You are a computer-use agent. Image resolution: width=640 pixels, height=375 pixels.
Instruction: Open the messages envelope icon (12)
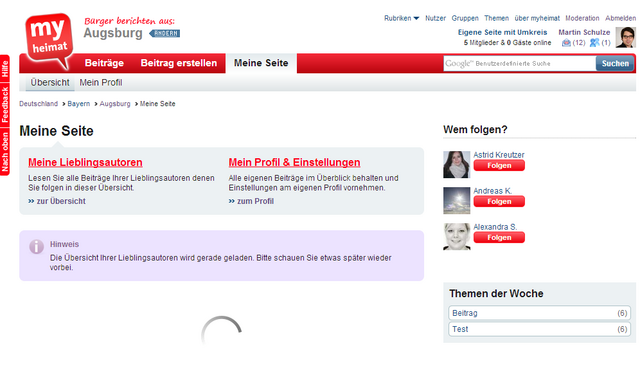point(566,43)
